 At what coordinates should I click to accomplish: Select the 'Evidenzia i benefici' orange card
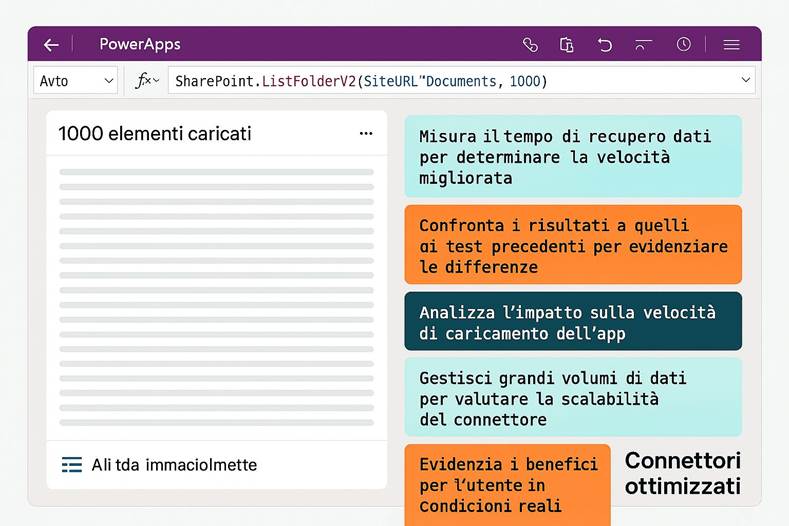[x=508, y=485]
